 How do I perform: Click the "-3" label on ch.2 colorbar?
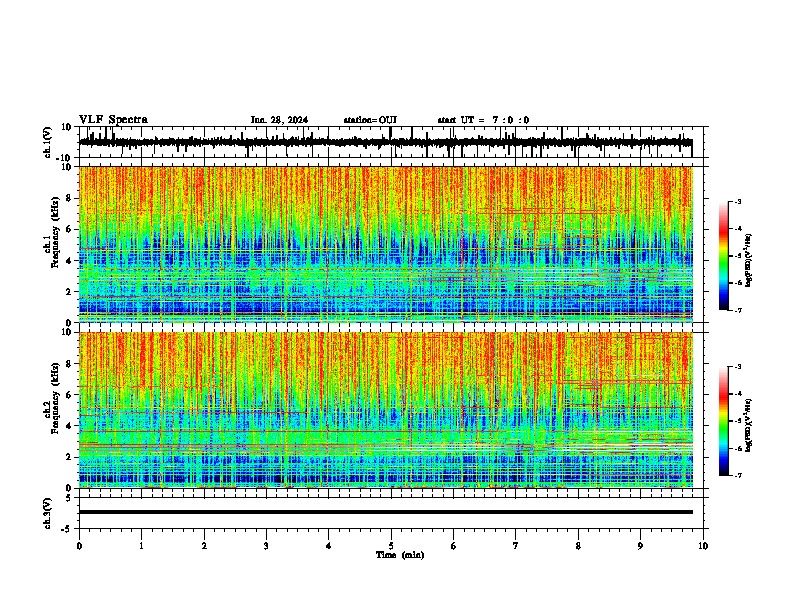click(737, 367)
